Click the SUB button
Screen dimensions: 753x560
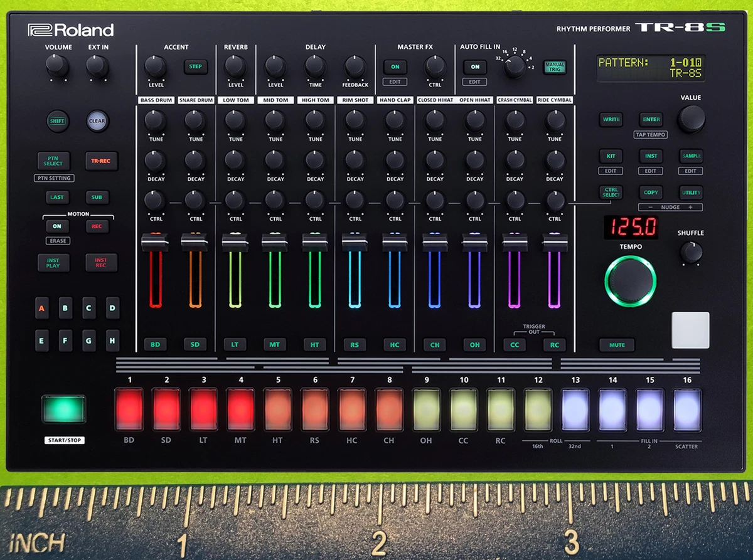coord(97,197)
